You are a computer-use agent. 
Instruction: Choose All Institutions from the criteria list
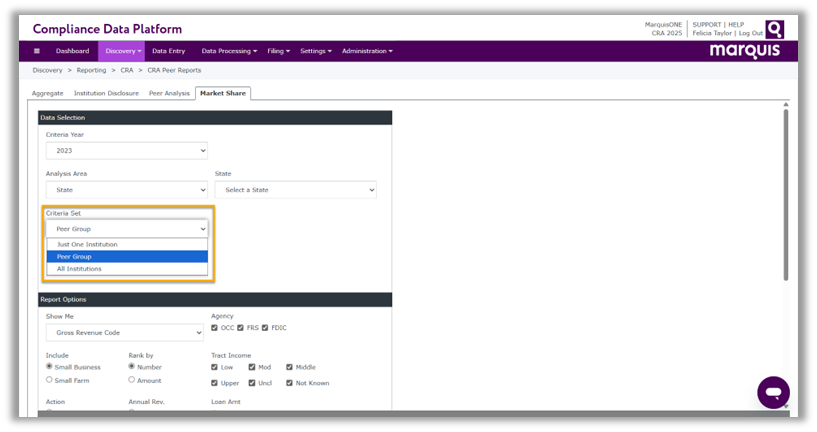click(x=79, y=269)
